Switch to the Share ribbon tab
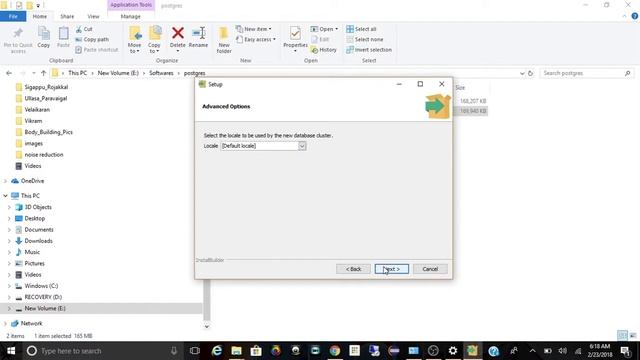 point(67,16)
